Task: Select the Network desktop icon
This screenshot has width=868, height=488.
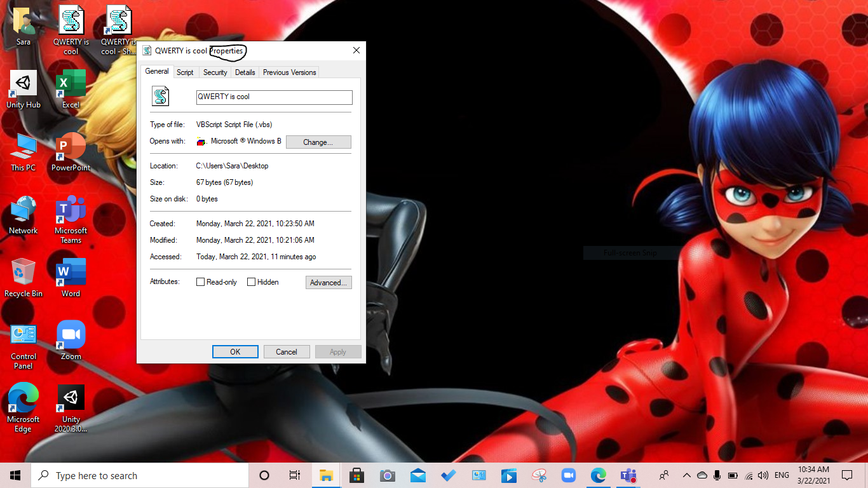Action: click(x=24, y=215)
